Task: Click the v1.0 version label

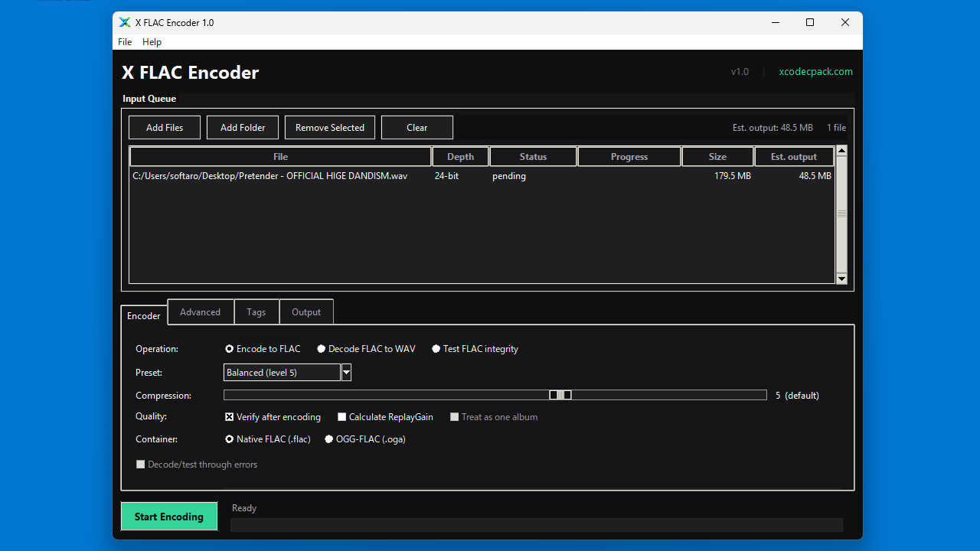Action: coord(740,72)
